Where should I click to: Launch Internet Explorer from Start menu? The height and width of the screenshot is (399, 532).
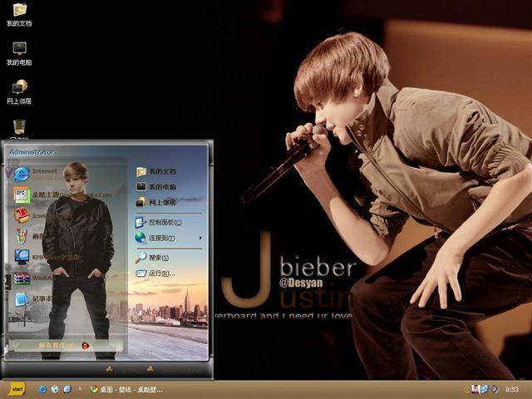[36, 174]
